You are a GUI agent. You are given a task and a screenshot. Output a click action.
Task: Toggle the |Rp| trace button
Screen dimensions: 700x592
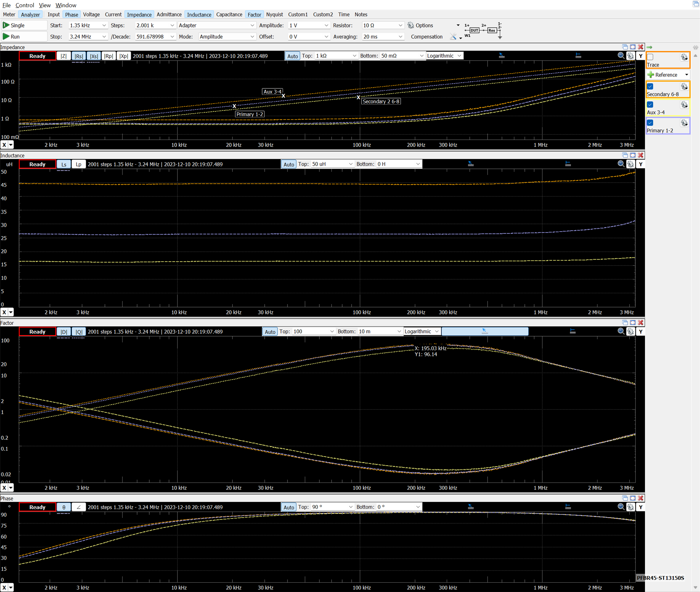click(108, 56)
